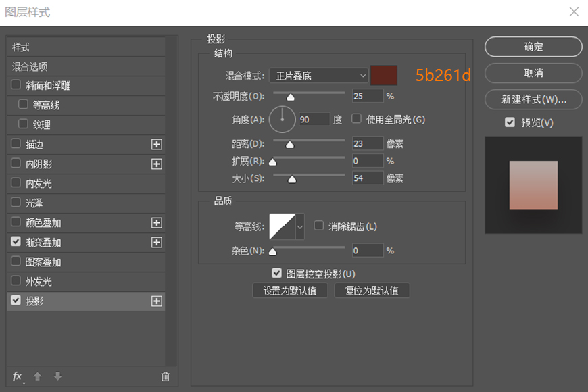Click the down arrow next to fx

pos(58,376)
